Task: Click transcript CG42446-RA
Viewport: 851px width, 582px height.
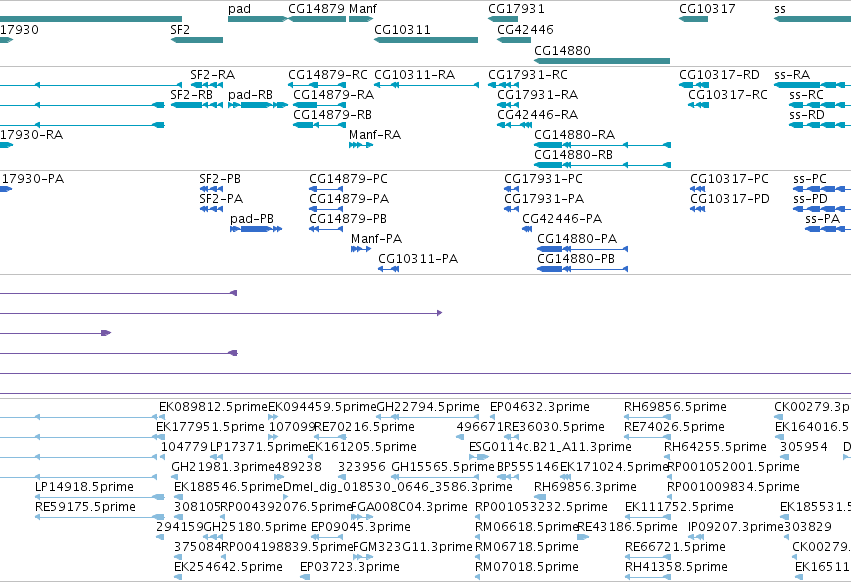Action: 514,125
